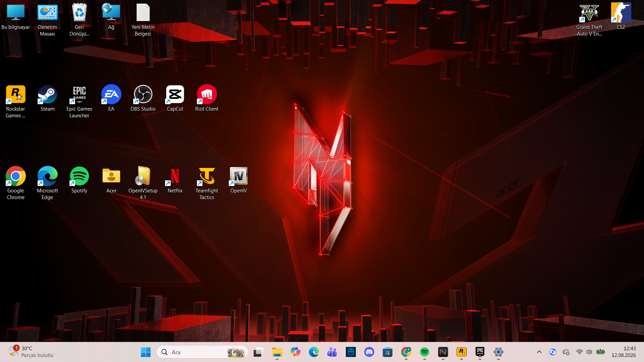The image size is (644, 362).
Task: Expand the hidden system tray icons chevron
Action: (x=539, y=352)
